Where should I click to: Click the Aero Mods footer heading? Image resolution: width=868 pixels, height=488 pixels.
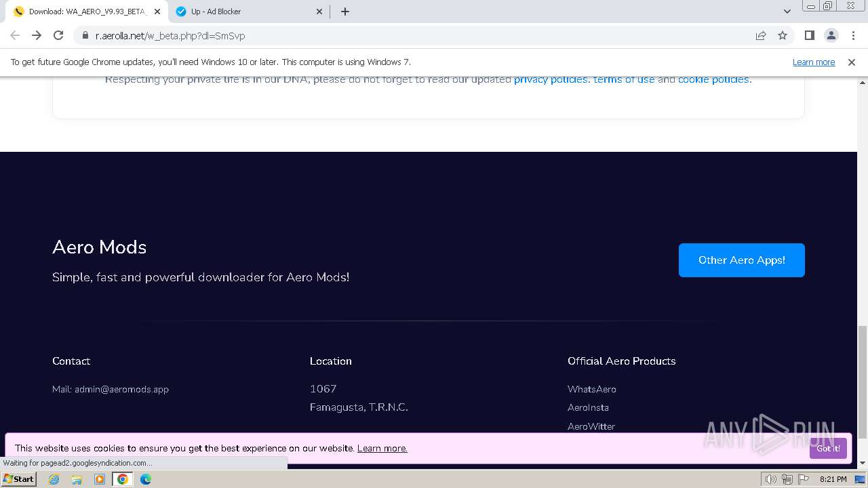(x=99, y=247)
